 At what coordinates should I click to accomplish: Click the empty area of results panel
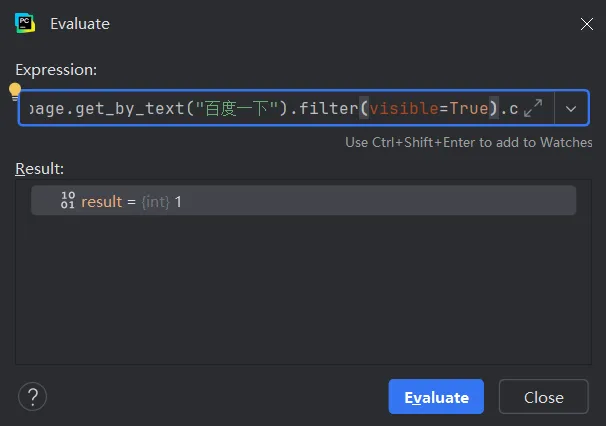[x=300, y=290]
